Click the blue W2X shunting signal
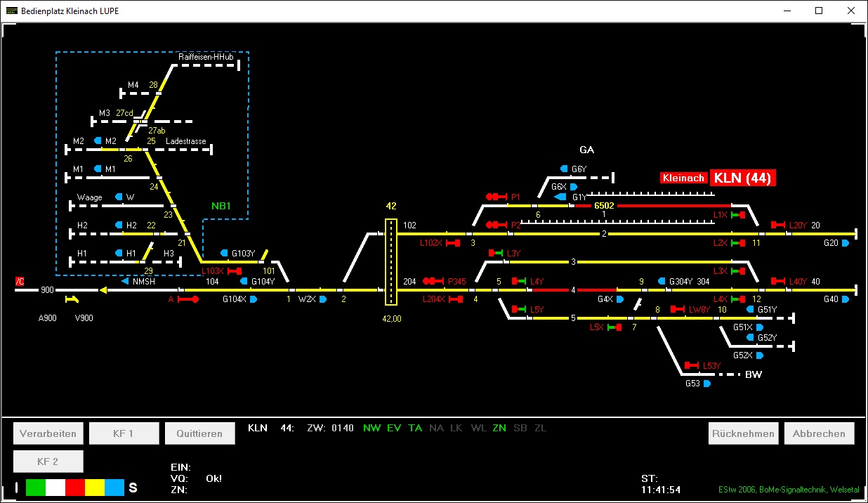The height and width of the screenshot is (503, 868). click(x=323, y=299)
